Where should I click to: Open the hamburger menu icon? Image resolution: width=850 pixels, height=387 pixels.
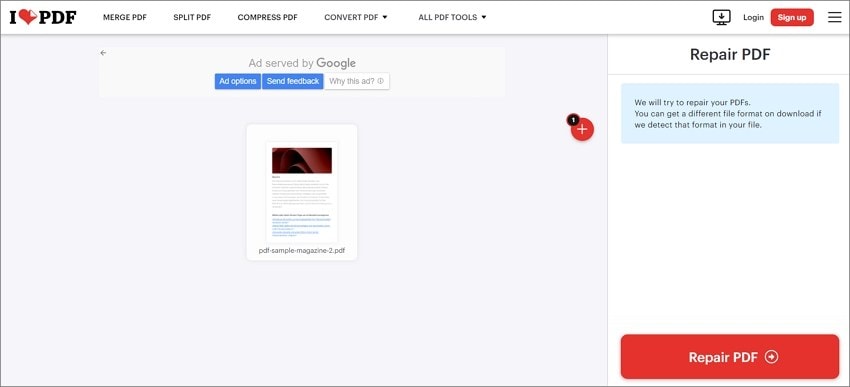click(834, 17)
